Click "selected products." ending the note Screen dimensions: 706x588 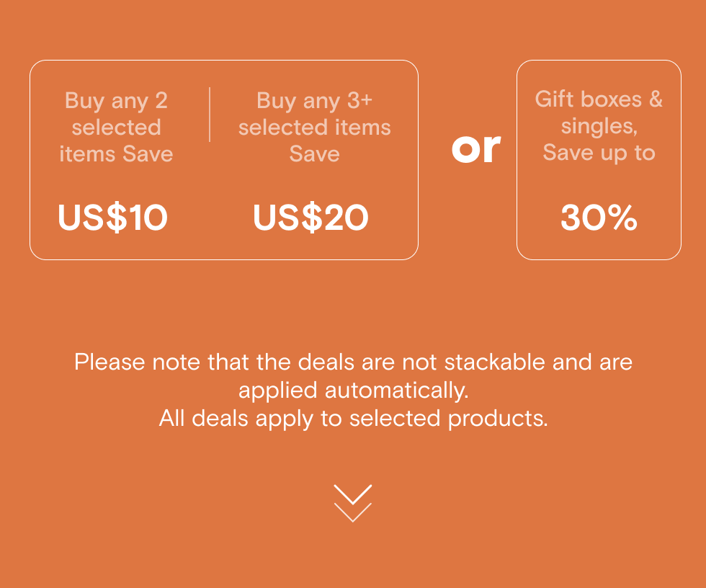447,419
